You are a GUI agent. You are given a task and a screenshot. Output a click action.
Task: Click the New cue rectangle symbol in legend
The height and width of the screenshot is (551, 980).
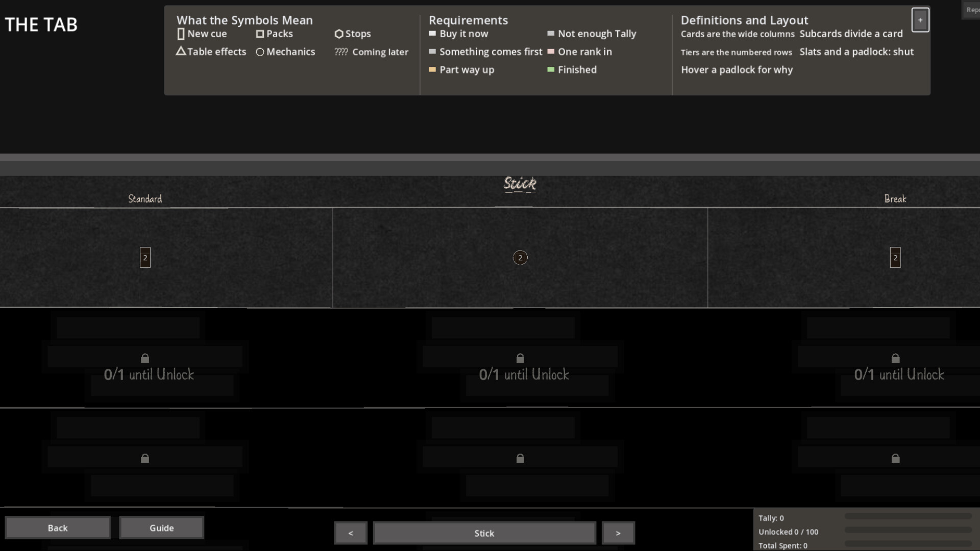(x=181, y=34)
